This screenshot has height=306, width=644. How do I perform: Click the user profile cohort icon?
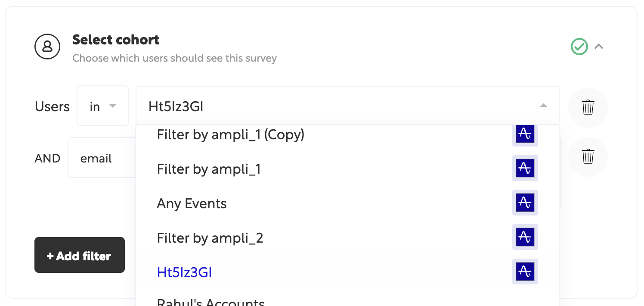pos(47,47)
